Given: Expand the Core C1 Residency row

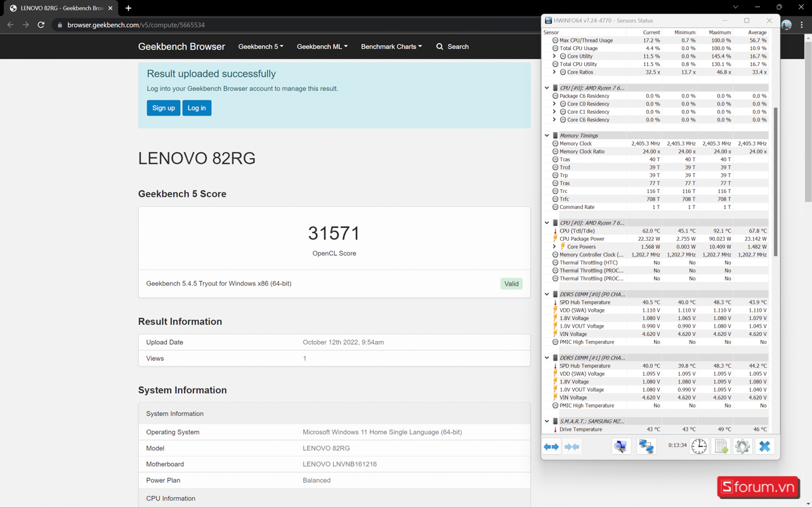Looking at the screenshot, I should coord(554,112).
